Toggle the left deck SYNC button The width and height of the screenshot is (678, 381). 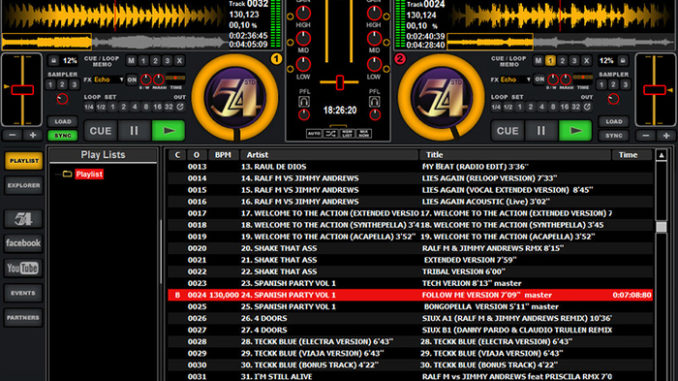click(63, 136)
